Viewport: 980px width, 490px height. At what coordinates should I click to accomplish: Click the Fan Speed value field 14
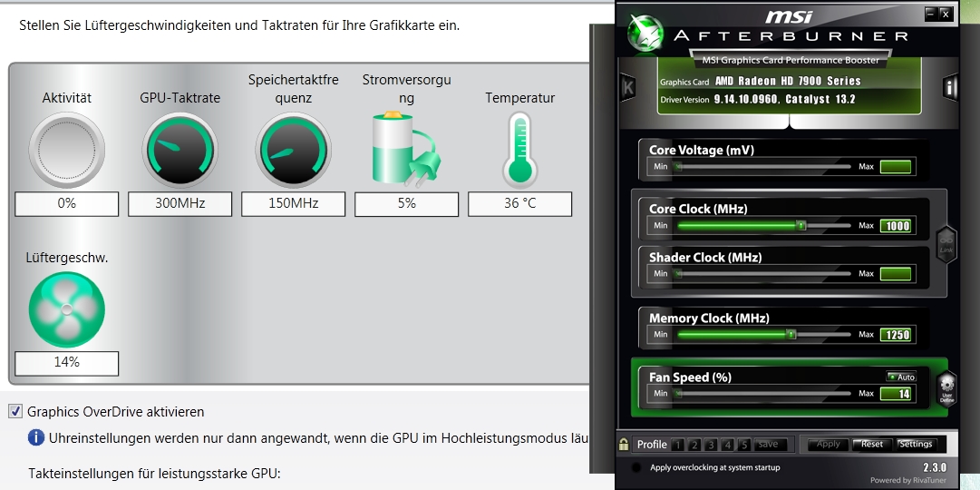coord(896,394)
